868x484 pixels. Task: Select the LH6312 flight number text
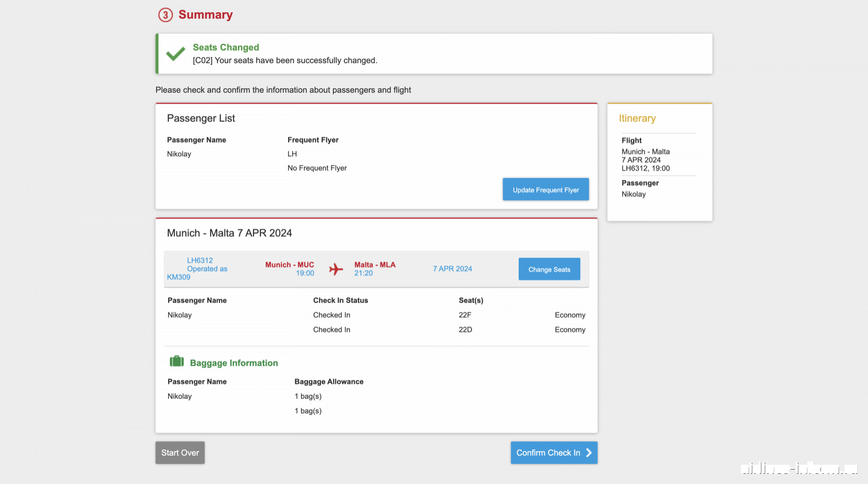[200, 260]
